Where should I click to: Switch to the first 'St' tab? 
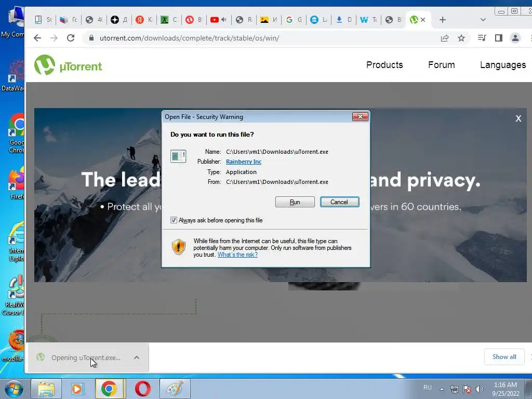(44, 20)
